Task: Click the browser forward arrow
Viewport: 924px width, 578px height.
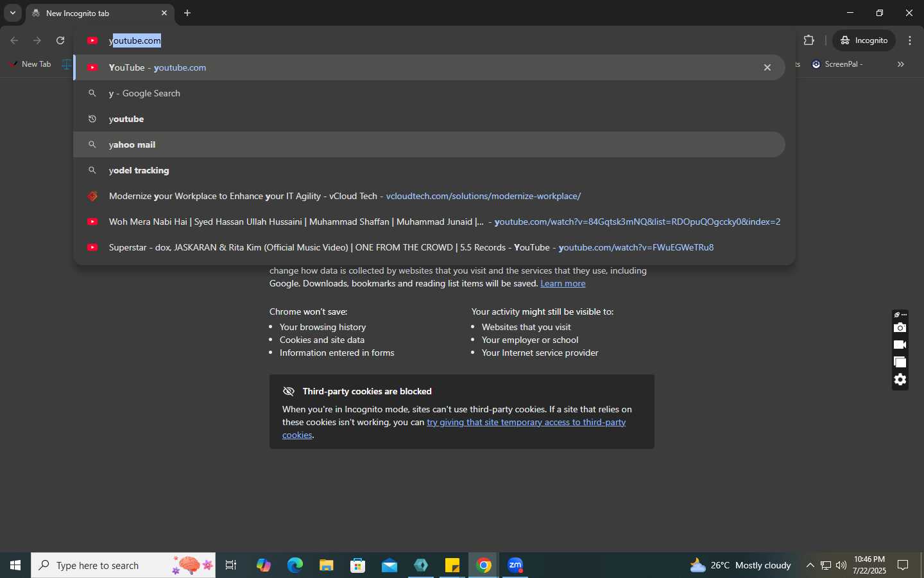Action: tap(37, 40)
